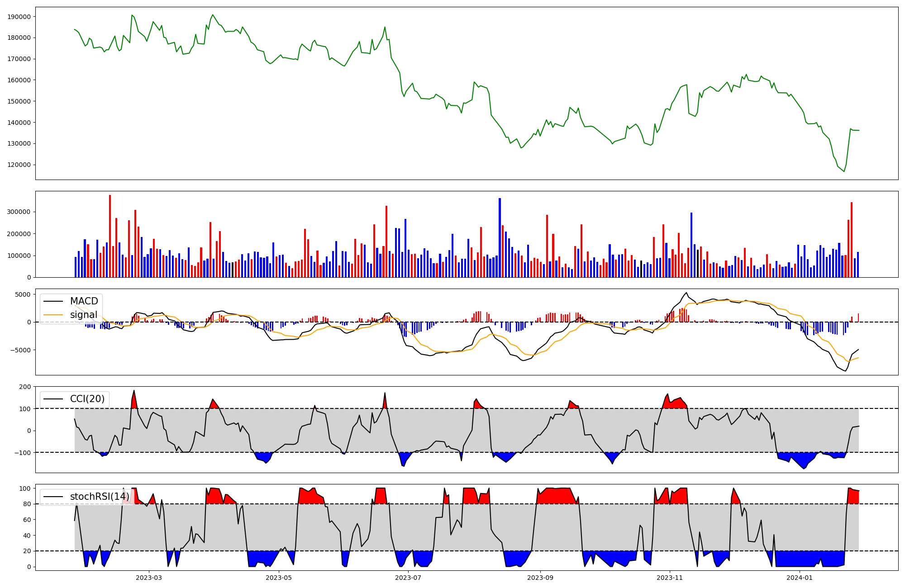Click the 80 tick on stochRSI axis
Viewport: 905px width, 588px height.
[x=27, y=504]
